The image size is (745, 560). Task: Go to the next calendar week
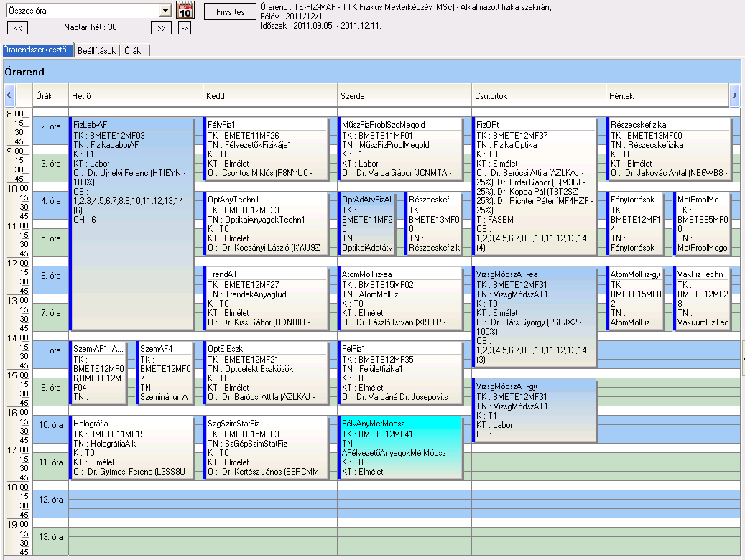pyautogui.click(x=161, y=27)
